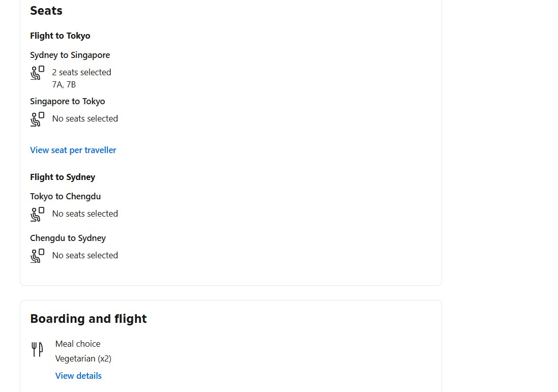Click the seat icon for Singapore to Tokyo
This screenshot has width=558, height=392.
(x=37, y=119)
